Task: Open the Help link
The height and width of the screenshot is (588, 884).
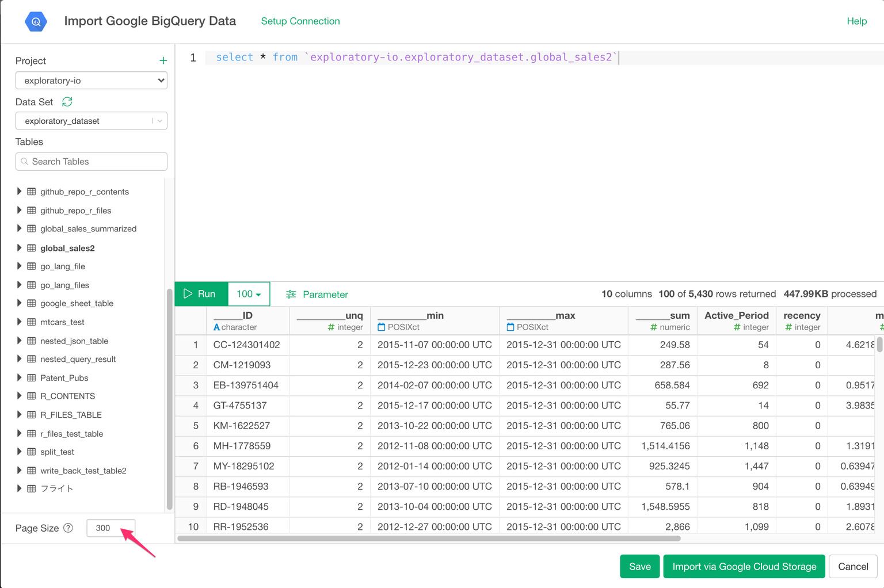Action: coord(856,21)
